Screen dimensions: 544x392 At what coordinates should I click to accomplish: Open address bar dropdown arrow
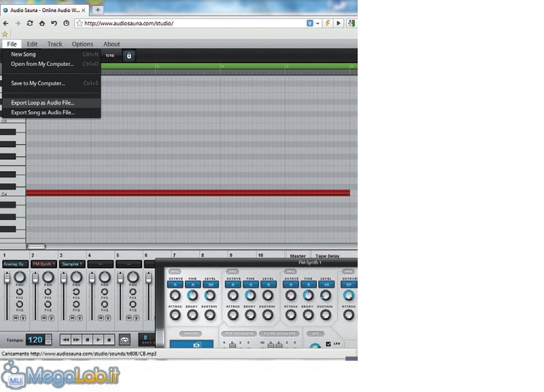click(318, 24)
